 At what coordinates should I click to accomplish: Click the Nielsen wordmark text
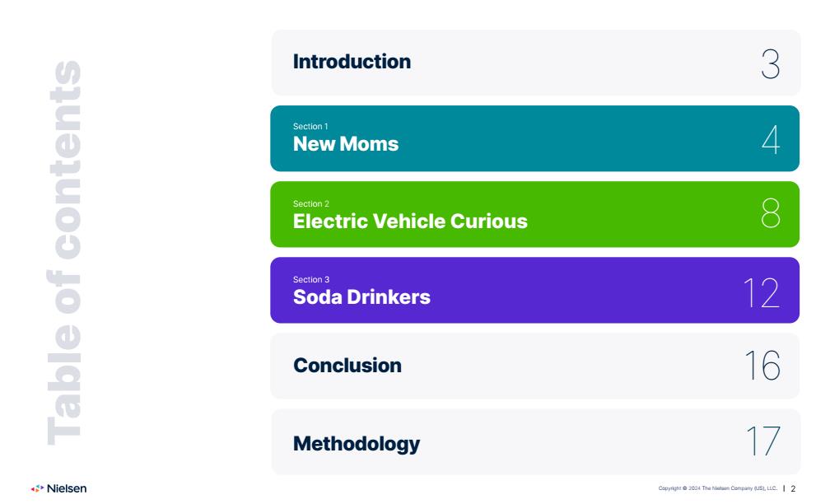click(67, 488)
